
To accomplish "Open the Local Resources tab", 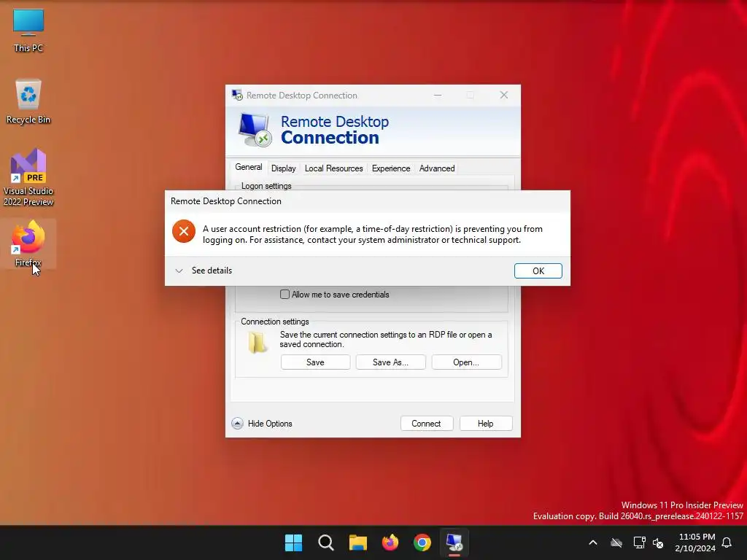I will [333, 168].
